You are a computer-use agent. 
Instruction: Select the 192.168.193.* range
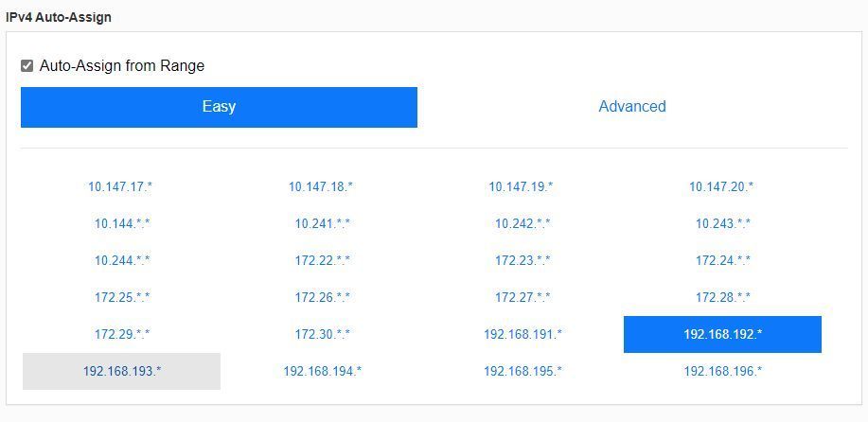[x=122, y=371]
